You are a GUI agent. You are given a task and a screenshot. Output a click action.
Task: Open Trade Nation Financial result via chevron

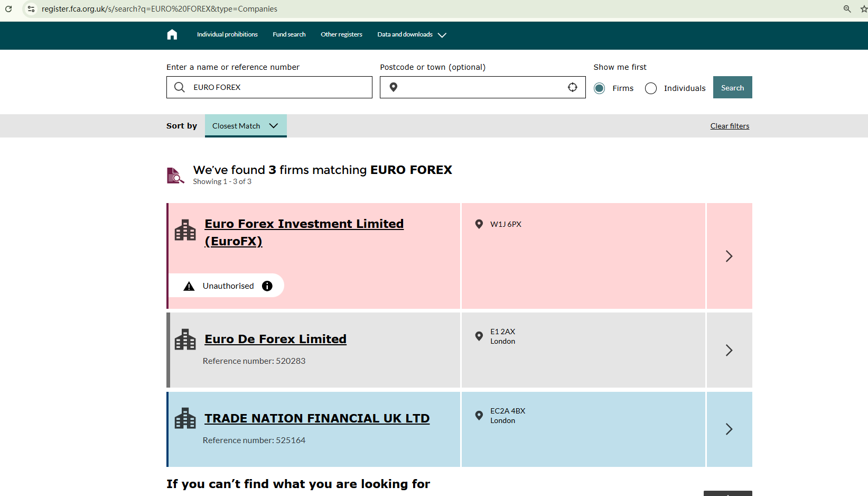pos(729,429)
